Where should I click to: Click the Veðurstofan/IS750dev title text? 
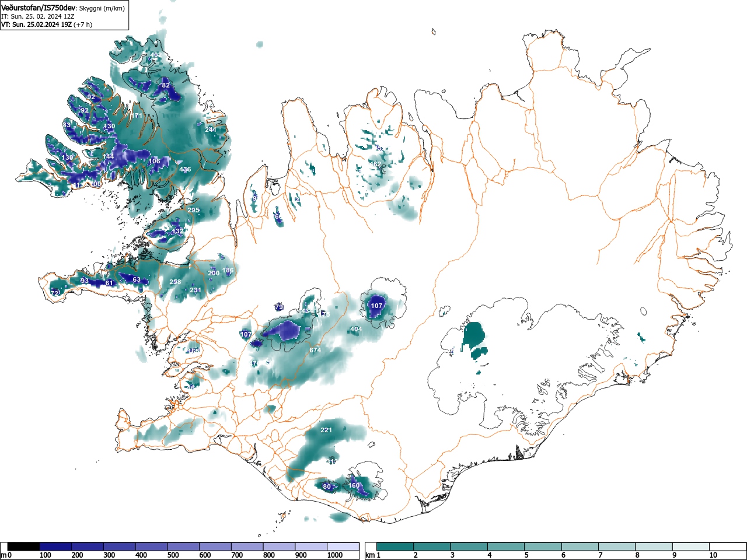[38, 8]
